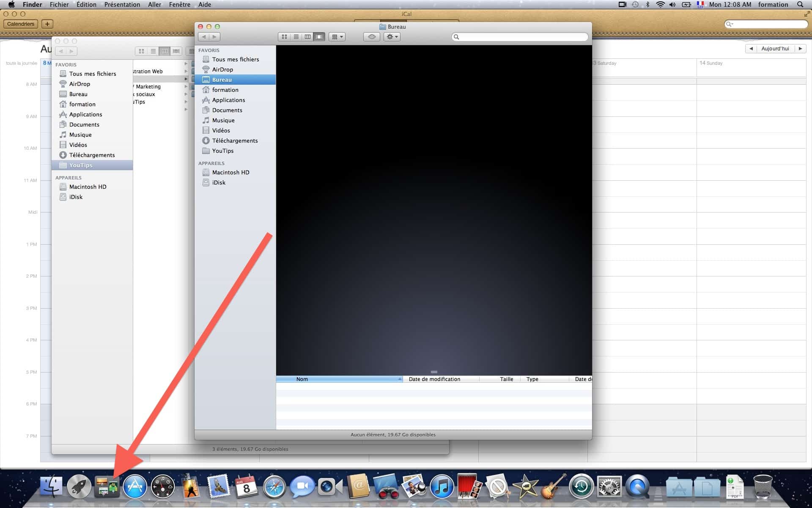Open the arrange-by dropdown in the Finder toolbar
The width and height of the screenshot is (812, 508).
tap(337, 37)
